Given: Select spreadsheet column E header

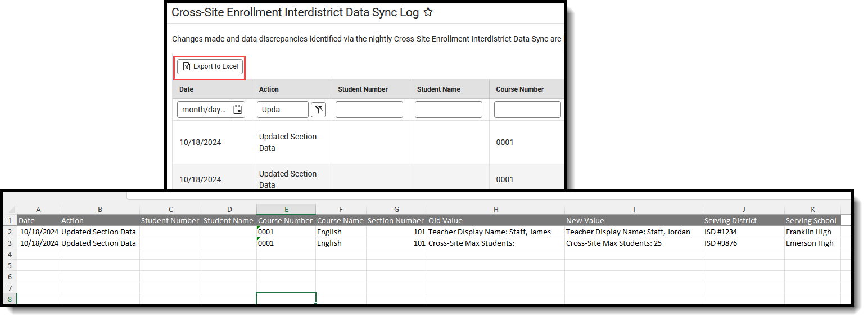Looking at the screenshot, I should (x=286, y=209).
